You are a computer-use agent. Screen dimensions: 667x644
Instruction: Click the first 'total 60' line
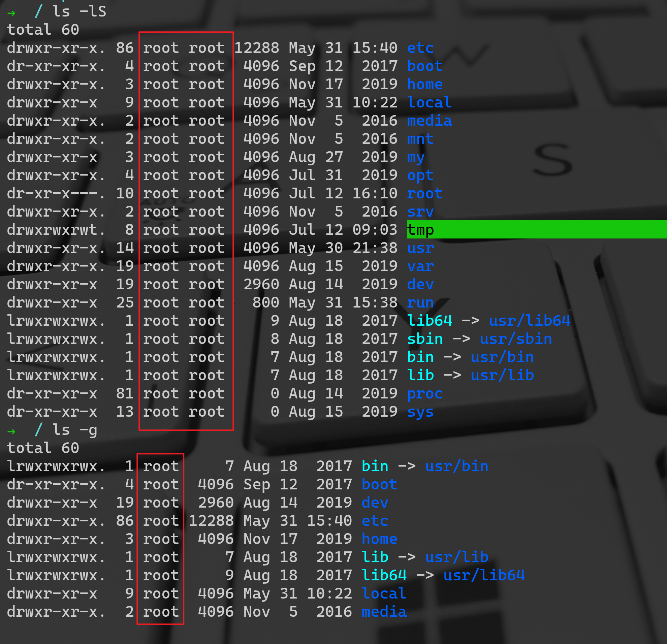click(x=43, y=30)
